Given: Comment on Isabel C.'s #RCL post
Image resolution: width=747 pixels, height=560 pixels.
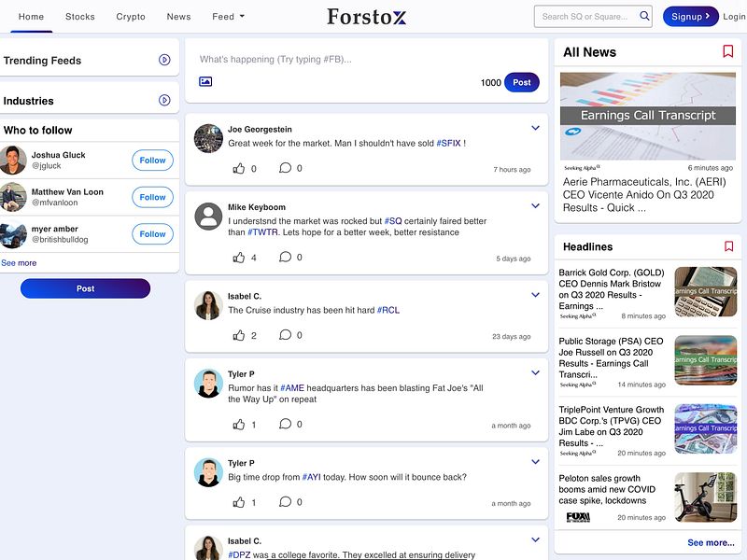Looking at the screenshot, I should click(285, 335).
